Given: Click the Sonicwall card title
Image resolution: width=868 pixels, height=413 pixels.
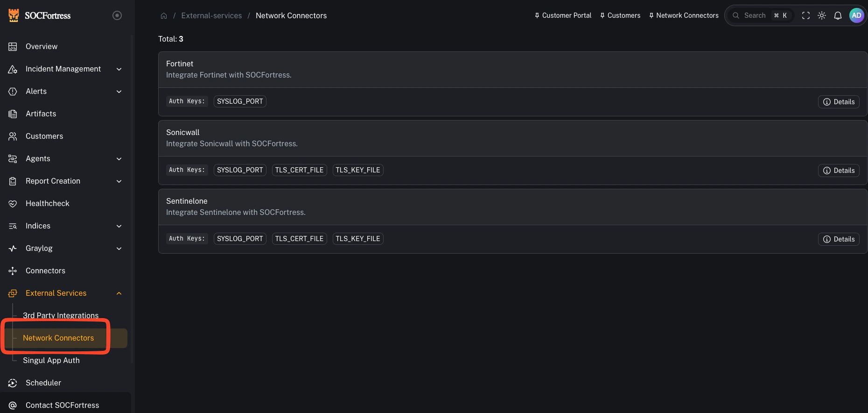Looking at the screenshot, I should (x=182, y=132).
